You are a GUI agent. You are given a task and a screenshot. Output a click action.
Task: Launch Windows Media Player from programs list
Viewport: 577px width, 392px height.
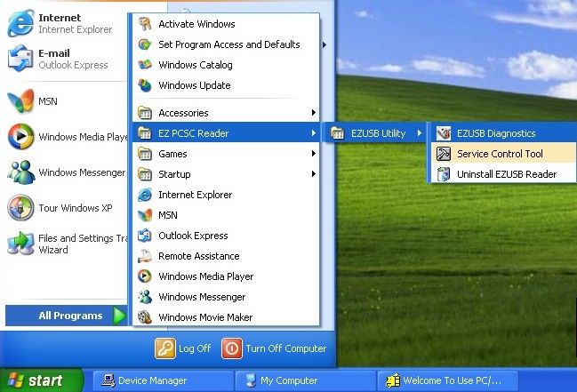(x=226, y=276)
